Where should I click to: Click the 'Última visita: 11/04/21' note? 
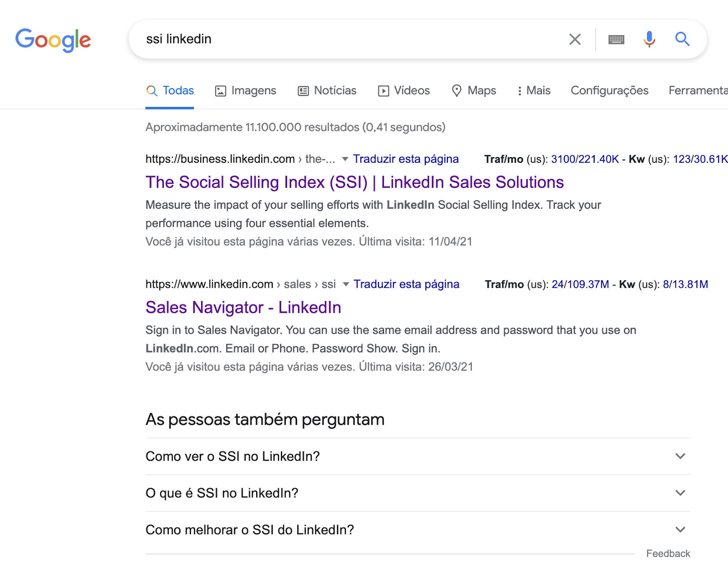(415, 241)
